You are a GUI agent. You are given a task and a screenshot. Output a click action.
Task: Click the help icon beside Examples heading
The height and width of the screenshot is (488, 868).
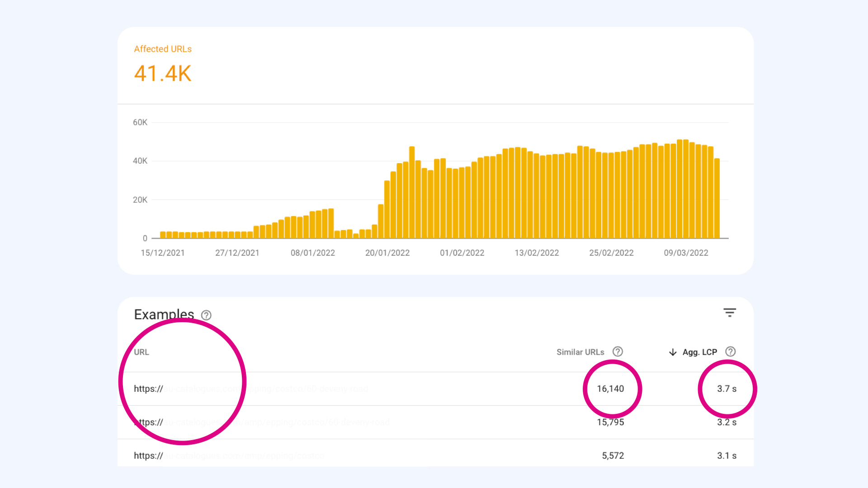[x=207, y=315]
